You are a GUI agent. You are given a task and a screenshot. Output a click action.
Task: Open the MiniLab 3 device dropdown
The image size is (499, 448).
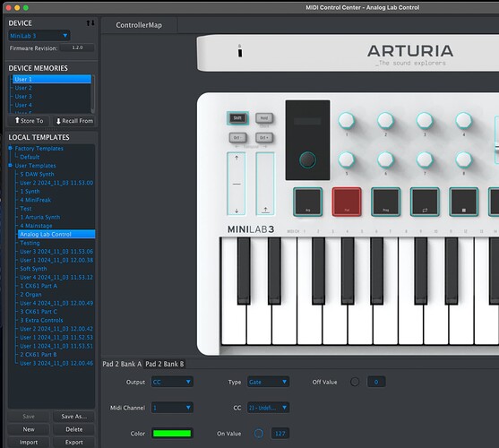[39, 36]
